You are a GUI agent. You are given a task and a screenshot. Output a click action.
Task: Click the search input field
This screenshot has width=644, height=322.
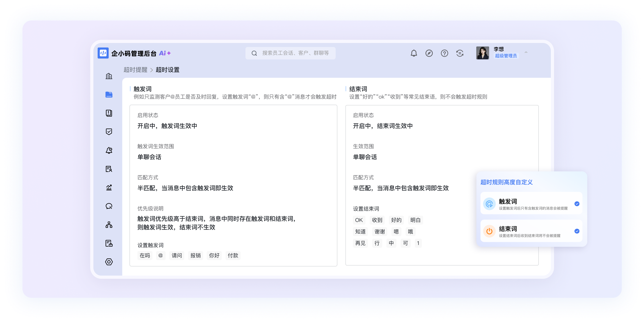pyautogui.click(x=295, y=53)
